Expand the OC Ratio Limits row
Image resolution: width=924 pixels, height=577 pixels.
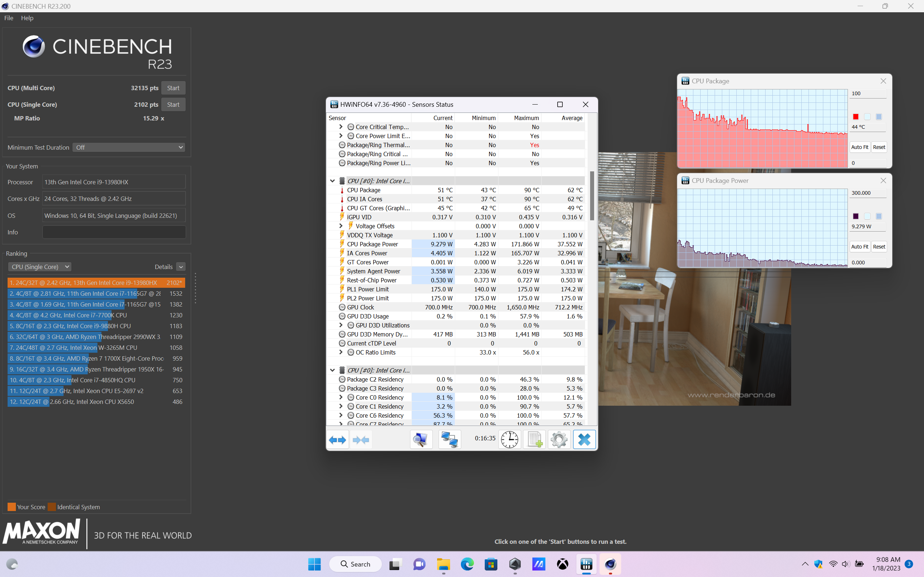(341, 352)
